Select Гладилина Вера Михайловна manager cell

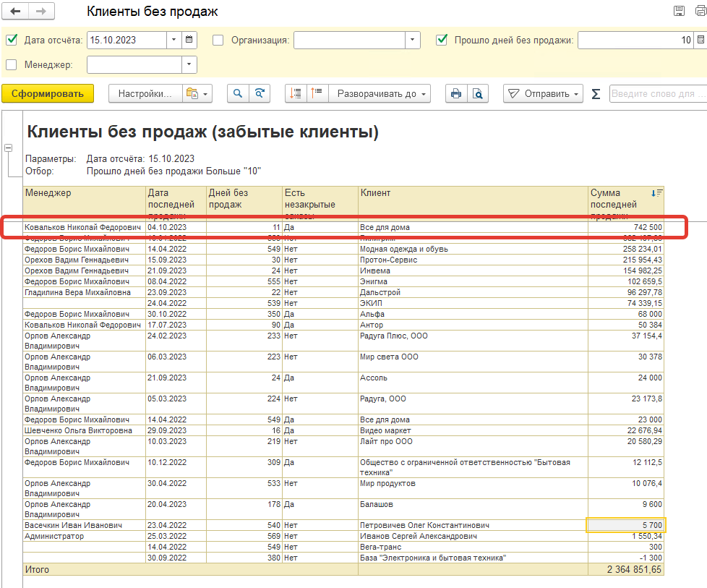point(85,292)
